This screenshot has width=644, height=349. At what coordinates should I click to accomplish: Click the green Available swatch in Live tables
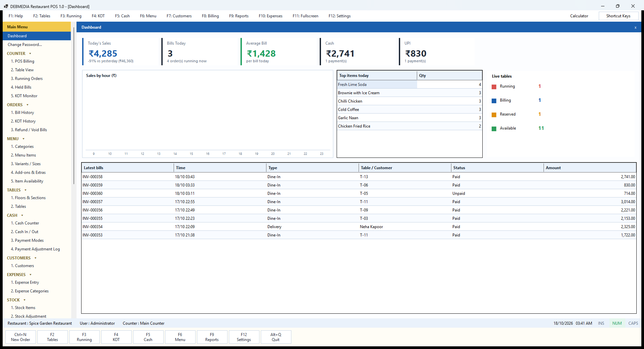pos(494,129)
